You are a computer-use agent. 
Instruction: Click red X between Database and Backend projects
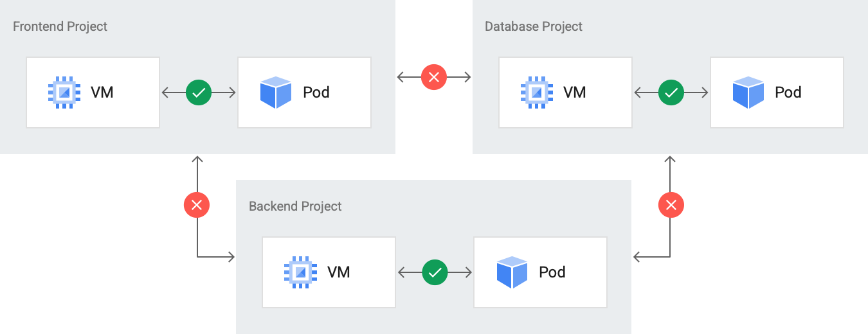pyautogui.click(x=671, y=206)
